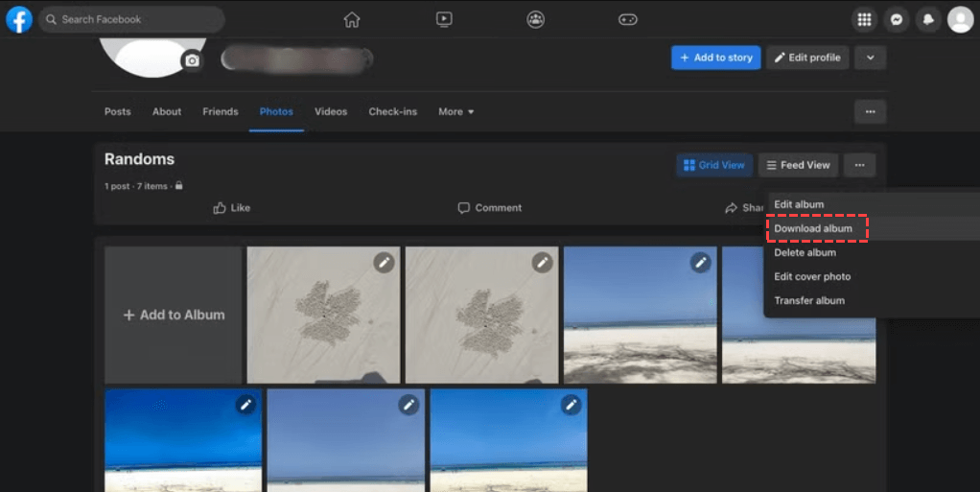Click in the Search Facebook field
Screen dimensions: 980x492
tap(131, 19)
